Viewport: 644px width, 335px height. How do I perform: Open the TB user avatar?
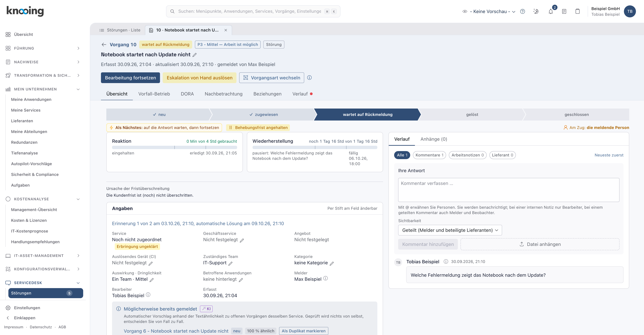(630, 12)
